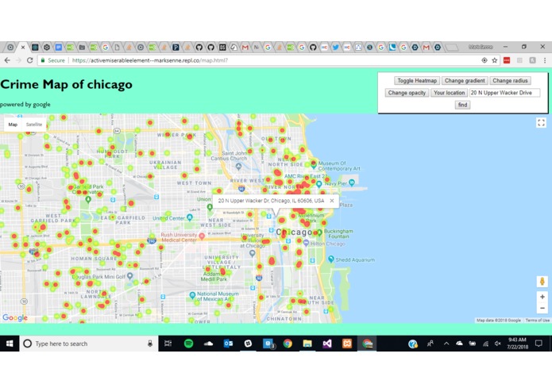This screenshot has height=392, width=552.
Task: Select the Street View pegman icon
Action: 542,281
